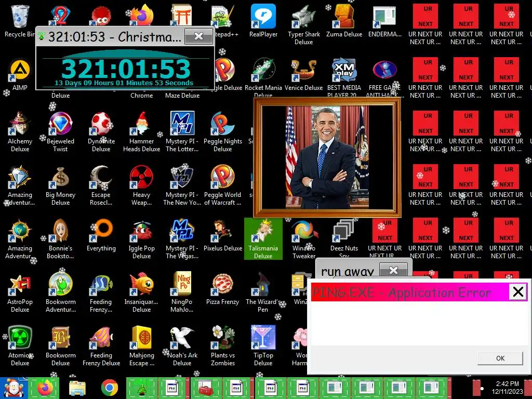This screenshot has height=399, width=532.
Task: Launch AstroPop Deluxe
Action: 20,292
